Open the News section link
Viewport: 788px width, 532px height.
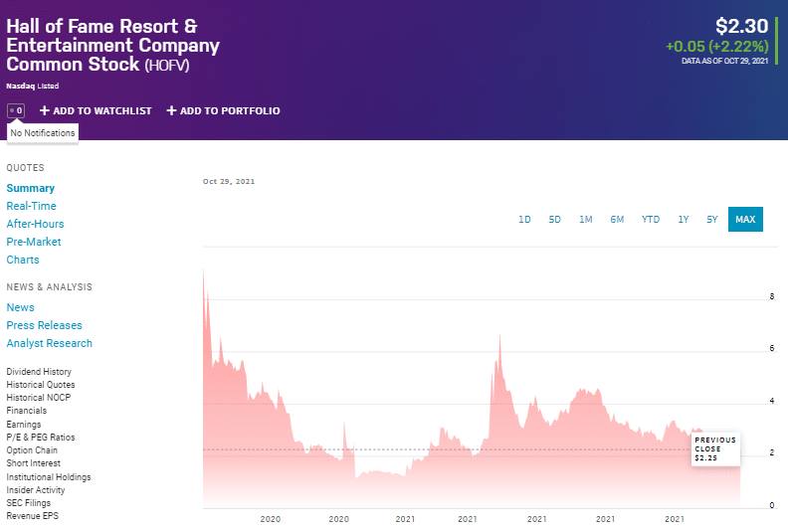[20, 307]
